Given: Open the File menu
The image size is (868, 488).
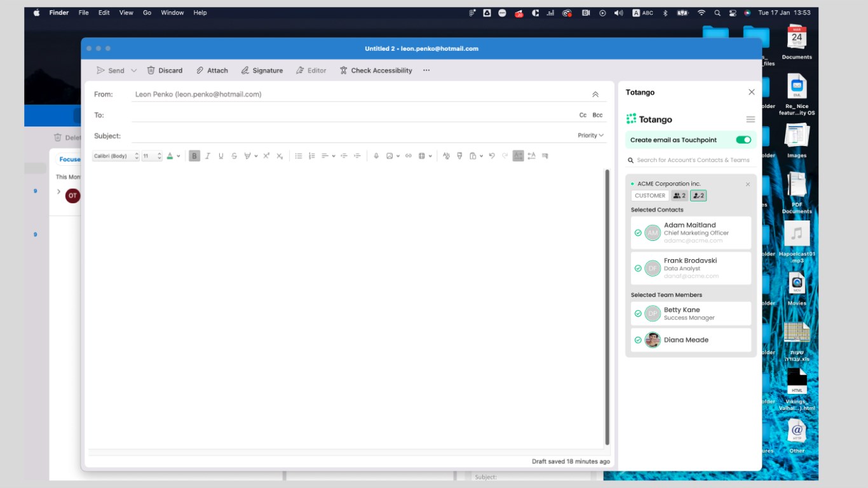Looking at the screenshot, I should (83, 13).
